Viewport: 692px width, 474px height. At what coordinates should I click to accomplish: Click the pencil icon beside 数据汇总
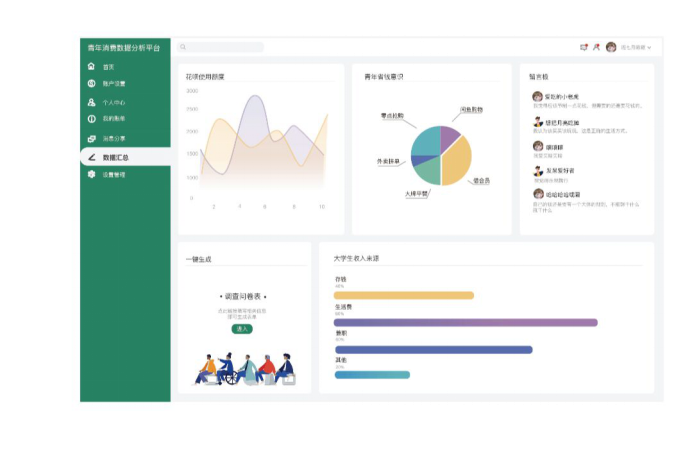(92, 157)
